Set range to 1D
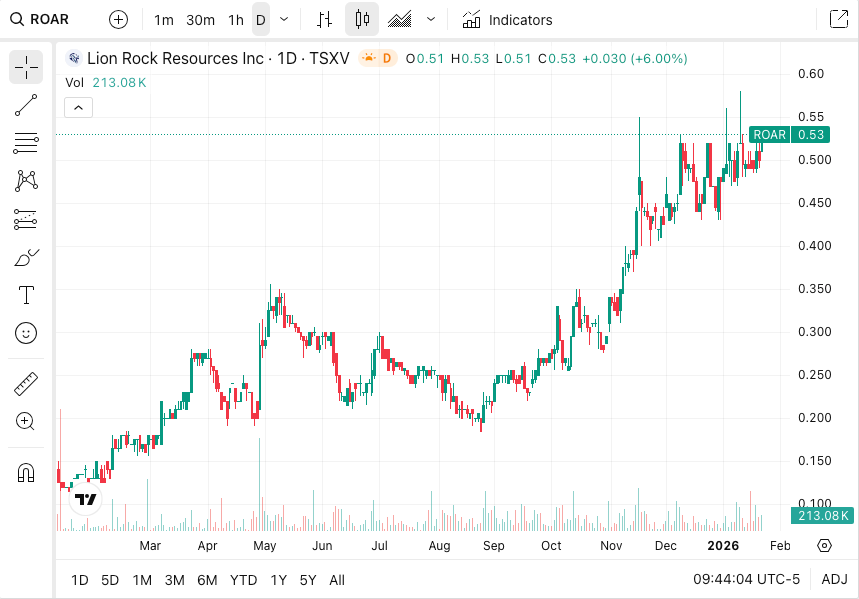This screenshot has width=859, height=599. click(x=80, y=580)
